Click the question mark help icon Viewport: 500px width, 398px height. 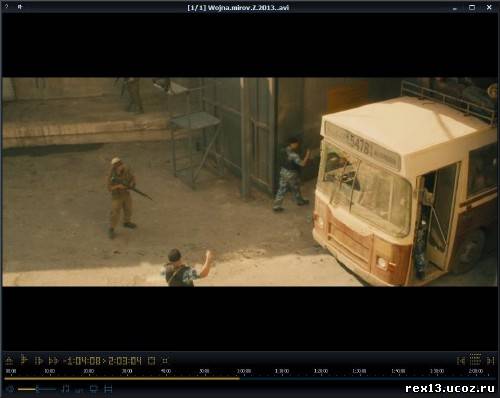7,7
